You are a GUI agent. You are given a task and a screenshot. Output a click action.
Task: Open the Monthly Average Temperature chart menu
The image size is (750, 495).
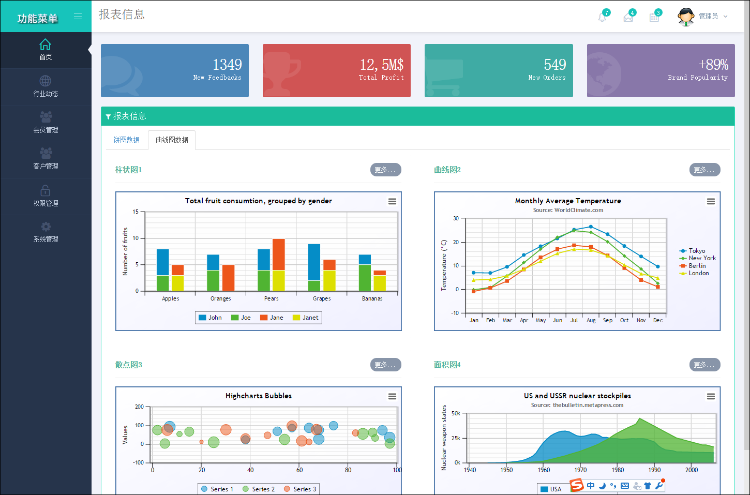pyautogui.click(x=710, y=201)
